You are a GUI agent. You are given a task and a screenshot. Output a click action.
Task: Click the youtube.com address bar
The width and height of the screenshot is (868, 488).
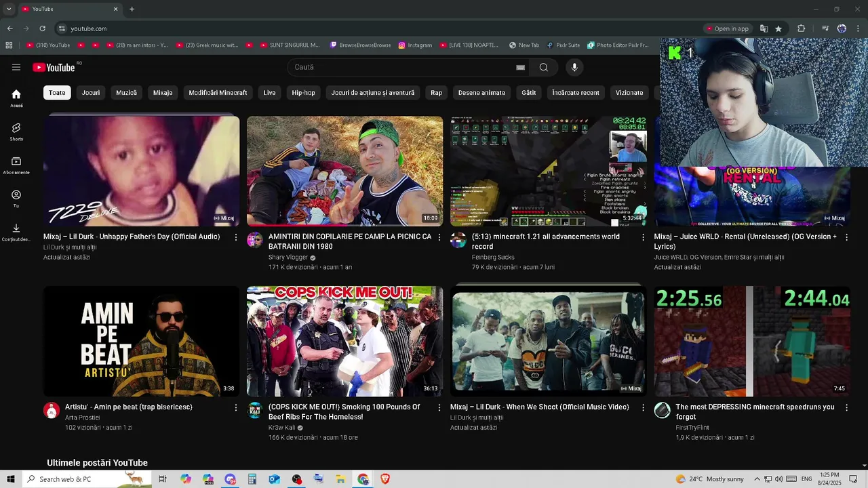[x=380, y=28]
